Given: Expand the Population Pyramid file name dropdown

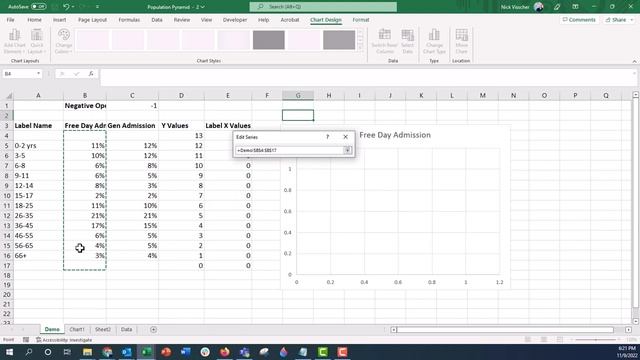Looking at the screenshot, I should click(202, 7).
